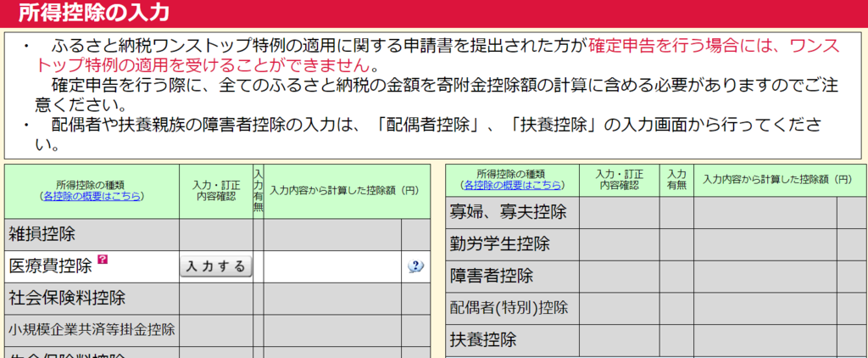Click the 入力する button for 医療費控除

(216, 266)
